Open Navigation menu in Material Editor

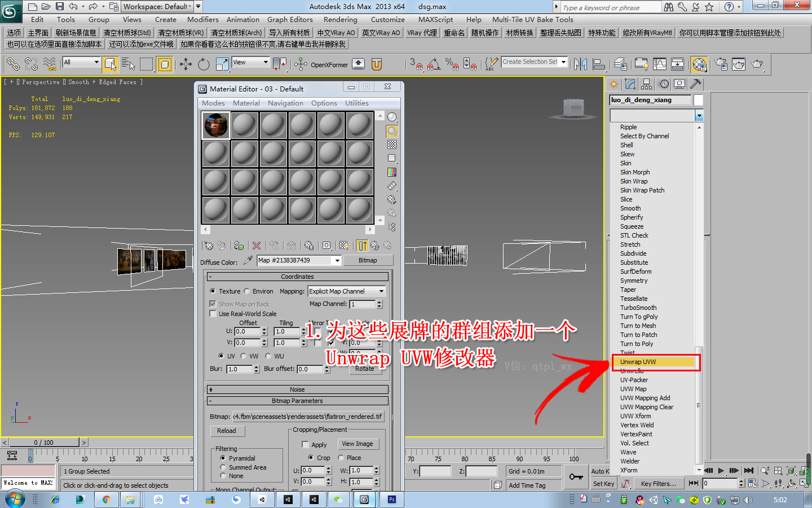(285, 103)
